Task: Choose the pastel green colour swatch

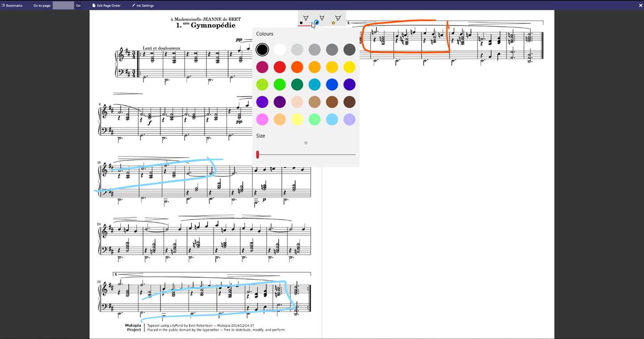Action: pos(315,119)
